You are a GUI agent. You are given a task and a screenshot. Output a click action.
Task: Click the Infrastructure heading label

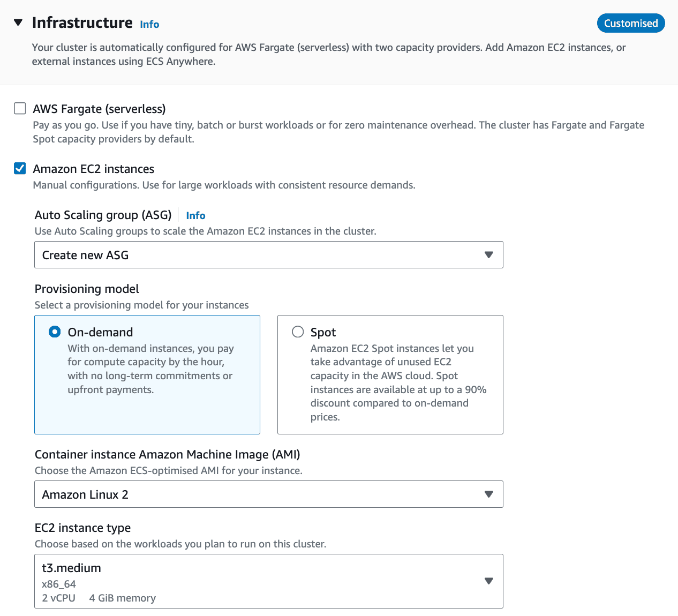coord(82,22)
